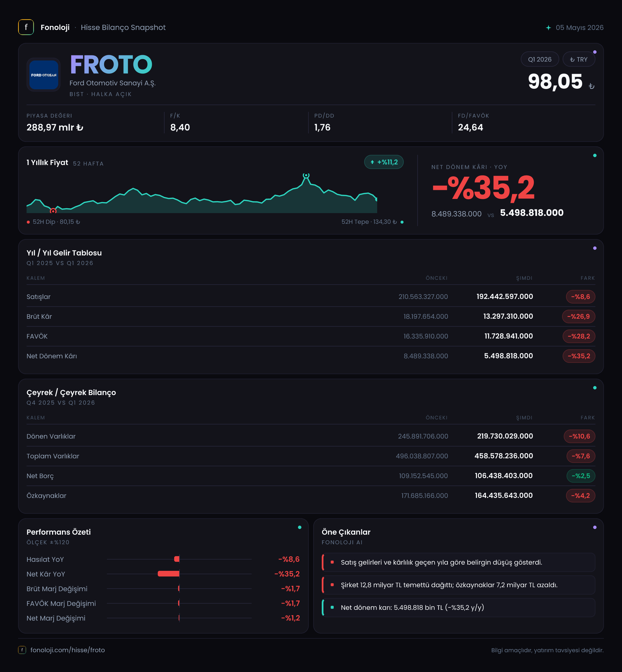Click the Brüt Marj Değişimi performance bar
The height and width of the screenshot is (672, 622).
(x=179, y=589)
